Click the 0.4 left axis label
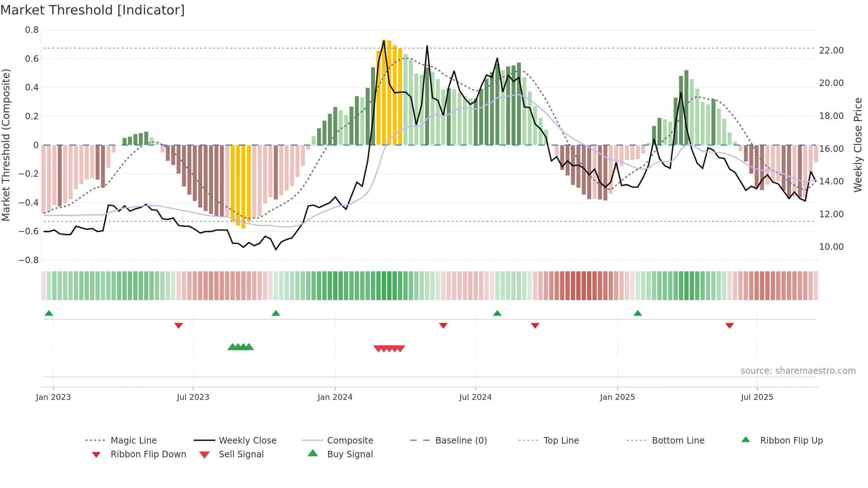868x488 pixels. pos(32,87)
